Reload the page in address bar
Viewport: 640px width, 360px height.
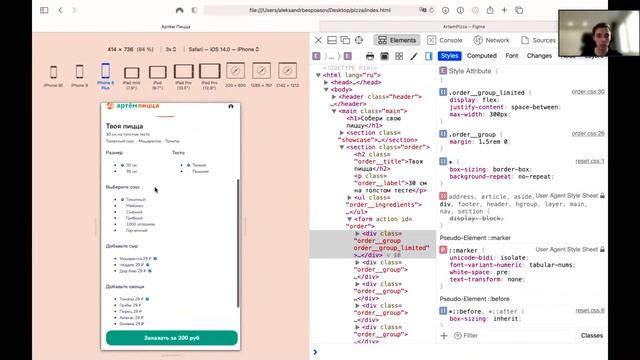point(432,10)
